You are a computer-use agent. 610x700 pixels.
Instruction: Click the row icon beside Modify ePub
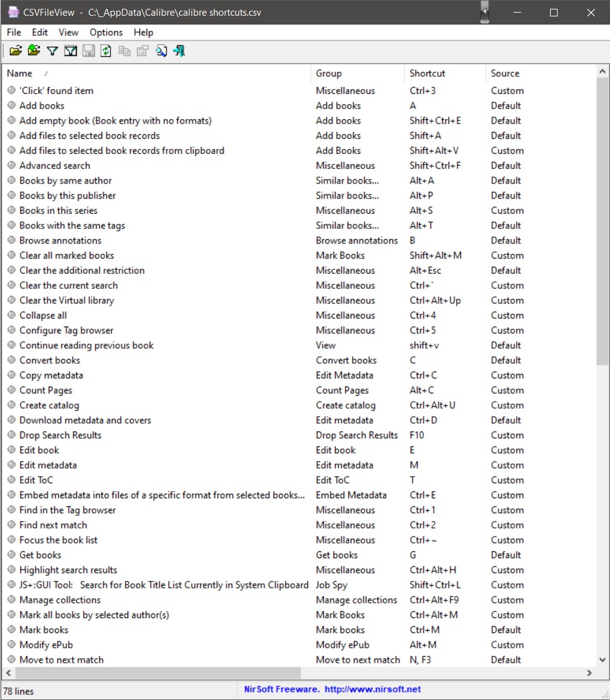pos(11,645)
